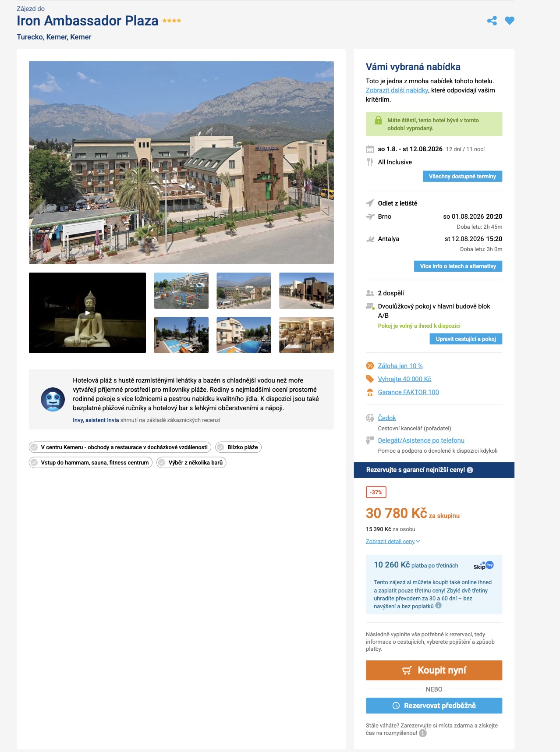Click the green lock icon in notice
Screen dimensions: 560x752
pyautogui.click(x=378, y=120)
